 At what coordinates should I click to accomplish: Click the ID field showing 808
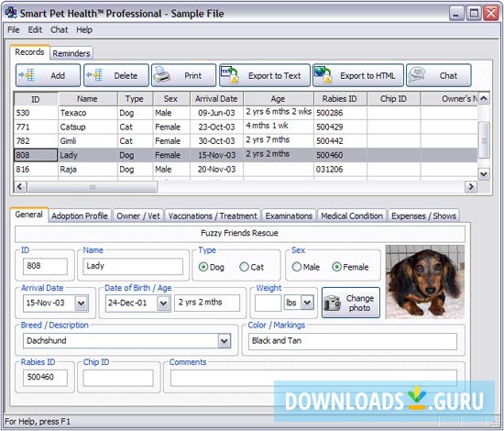pyautogui.click(x=45, y=267)
